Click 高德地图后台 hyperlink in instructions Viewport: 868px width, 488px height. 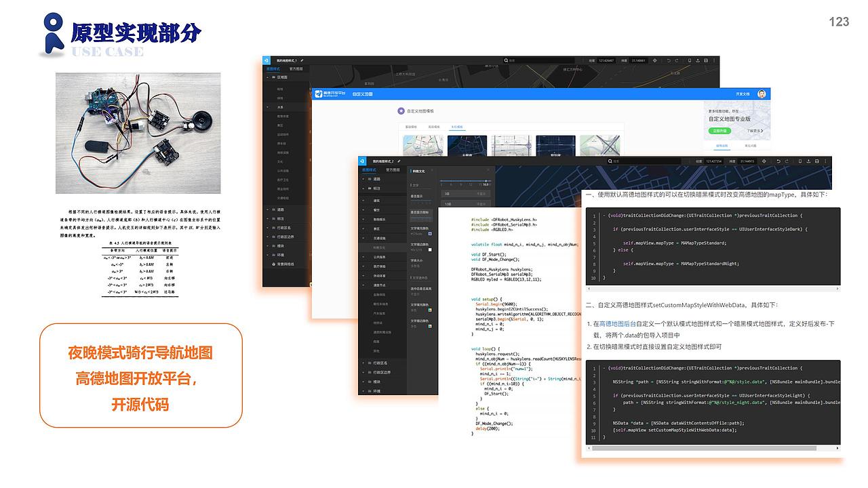(617, 325)
